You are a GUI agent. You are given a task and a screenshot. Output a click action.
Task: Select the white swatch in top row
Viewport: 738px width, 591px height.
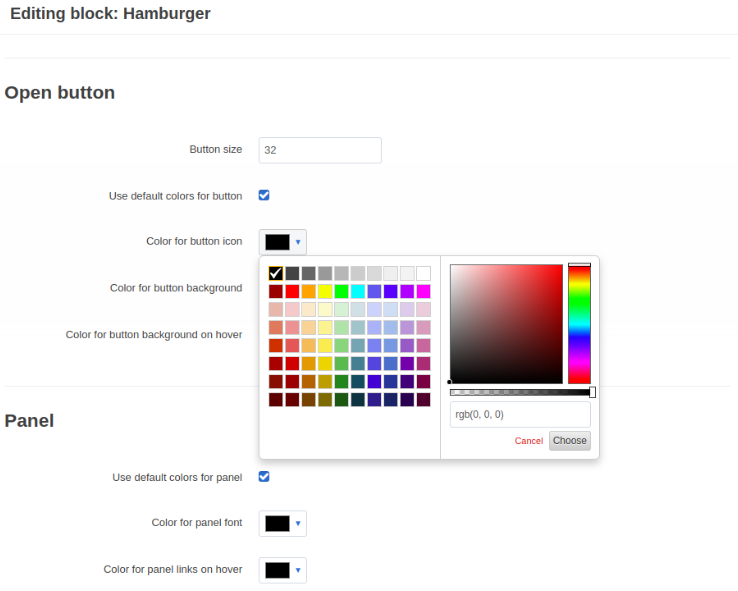424,273
